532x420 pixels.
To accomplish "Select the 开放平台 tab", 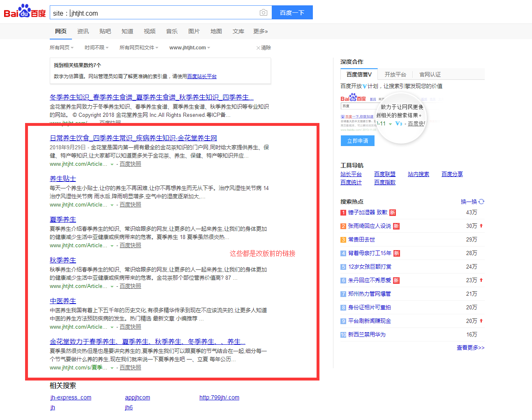I will (395, 74).
